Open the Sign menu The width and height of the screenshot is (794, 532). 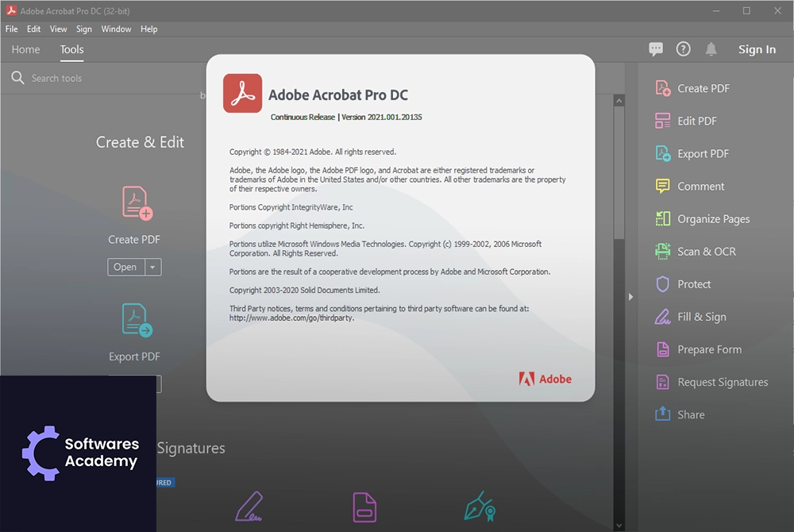(84, 29)
